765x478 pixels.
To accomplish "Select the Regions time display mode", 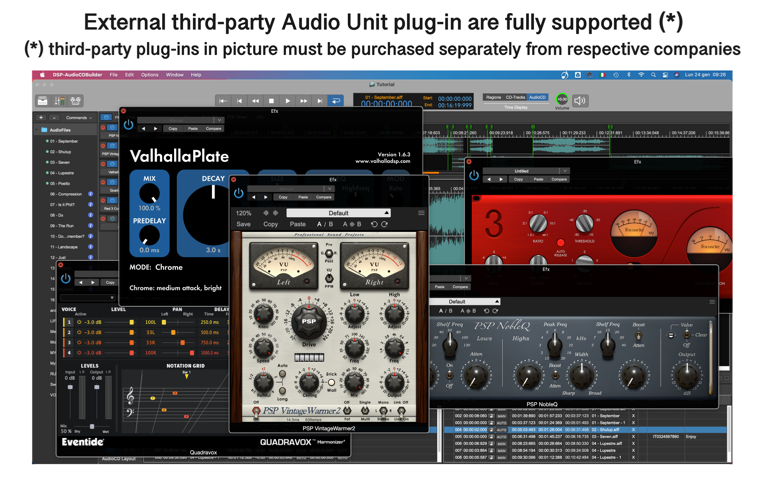I will 493,98.
